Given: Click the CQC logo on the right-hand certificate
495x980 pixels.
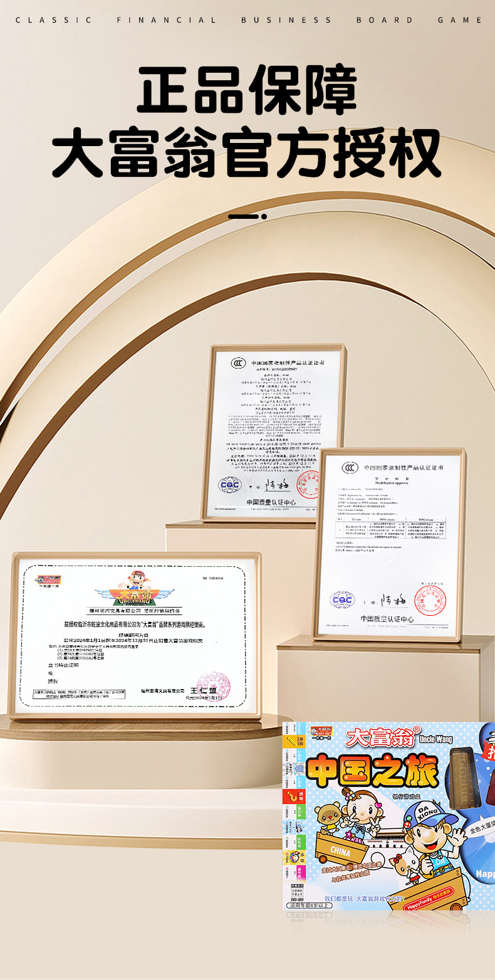Looking at the screenshot, I should [x=343, y=600].
